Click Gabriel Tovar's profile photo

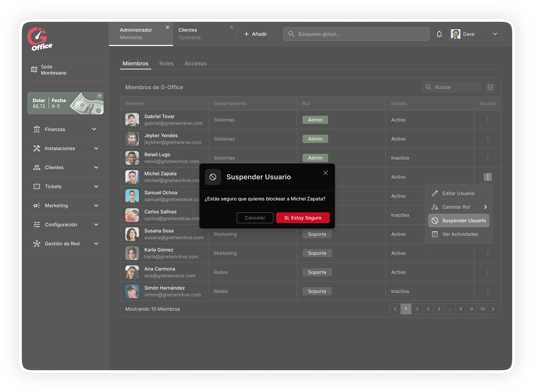click(x=132, y=120)
